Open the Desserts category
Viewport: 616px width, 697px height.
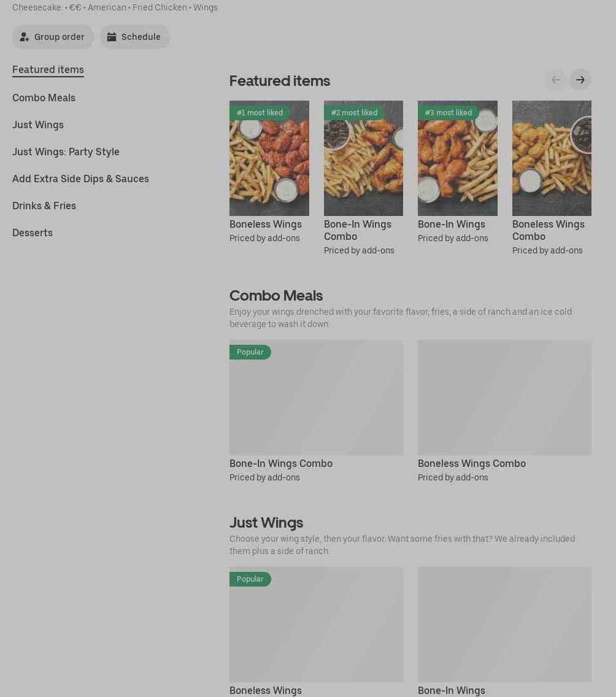click(32, 233)
